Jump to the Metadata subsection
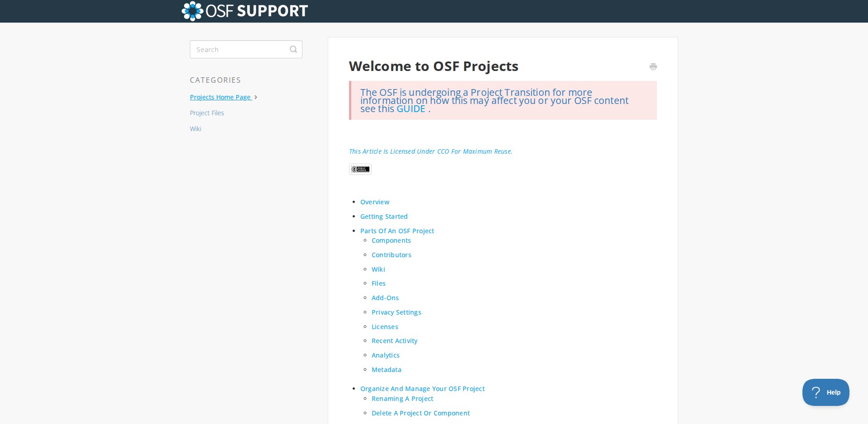The image size is (868, 424). click(387, 370)
